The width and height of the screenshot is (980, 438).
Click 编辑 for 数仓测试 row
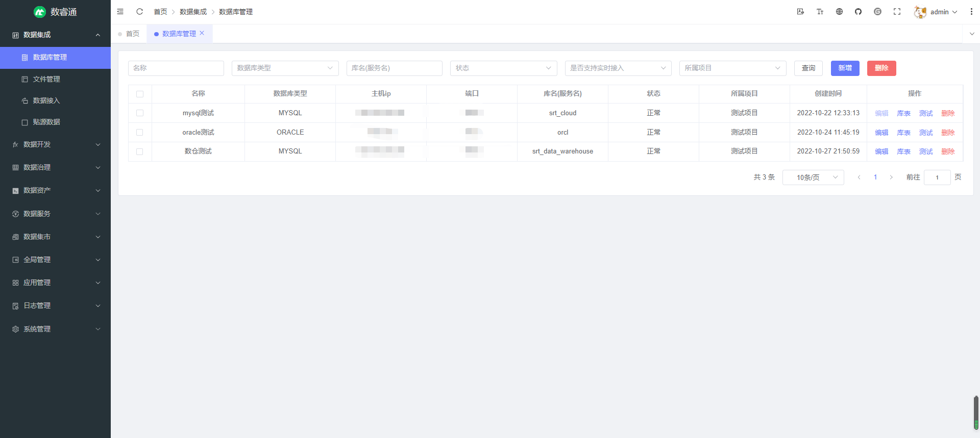click(x=881, y=151)
